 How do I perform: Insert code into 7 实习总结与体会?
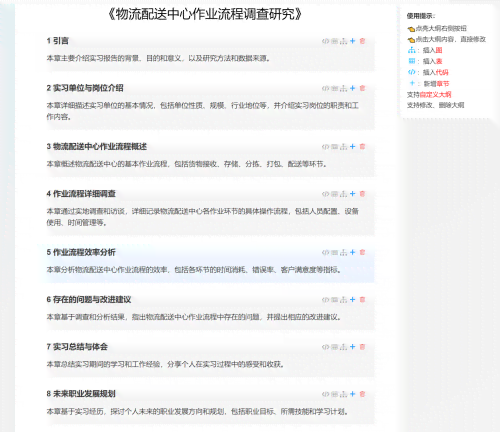325,347
